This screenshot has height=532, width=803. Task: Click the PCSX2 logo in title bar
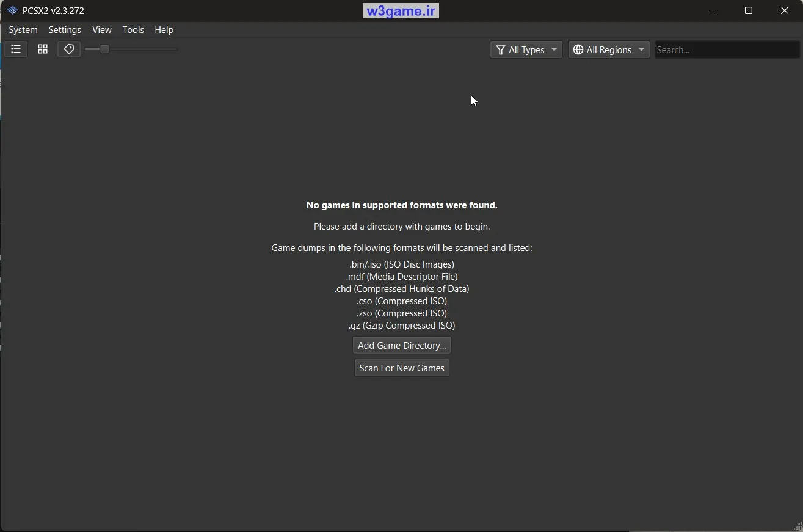point(12,10)
